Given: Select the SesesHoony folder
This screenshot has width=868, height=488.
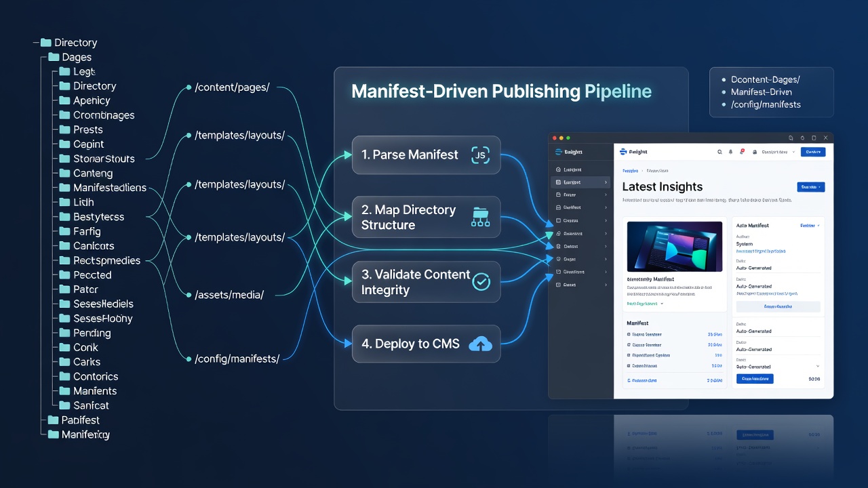Looking at the screenshot, I should click(x=96, y=318).
